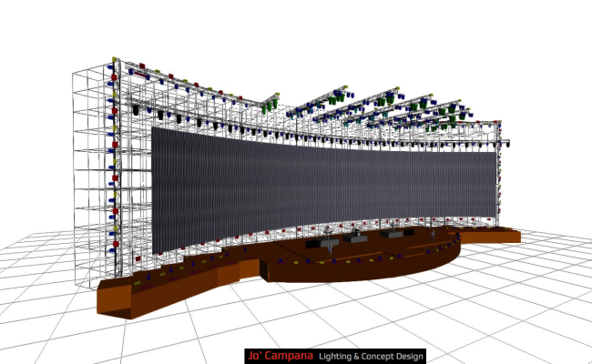Screen dimensions: 592x364
Task: Select the large curved grey LED screen
Action: pyautogui.click(x=324, y=189)
